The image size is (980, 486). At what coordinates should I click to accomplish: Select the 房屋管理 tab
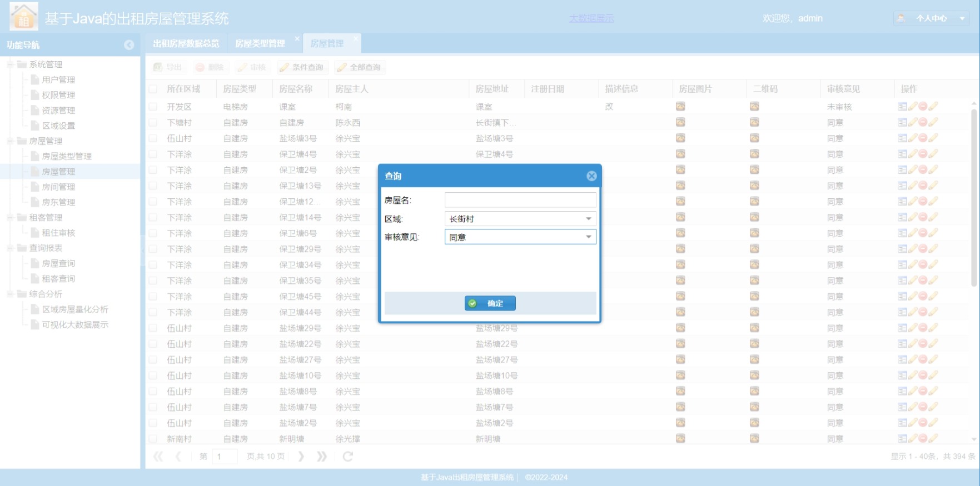[327, 43]
